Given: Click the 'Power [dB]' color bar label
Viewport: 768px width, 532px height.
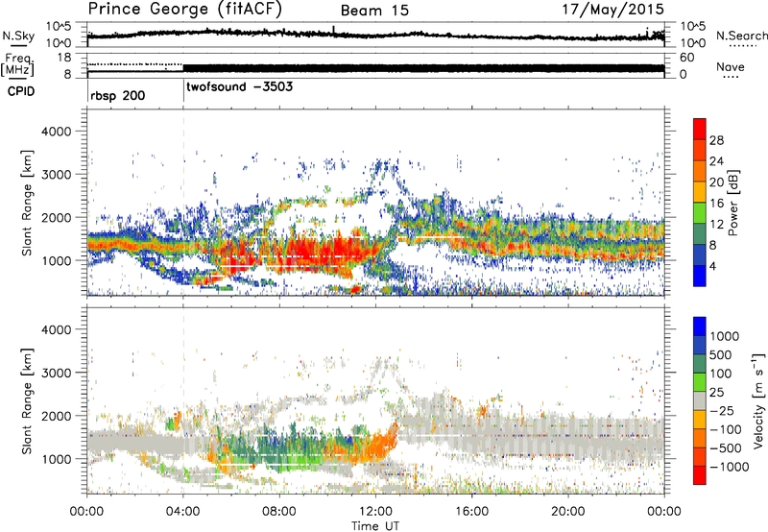Looking at the screenshot, I should point(732,203).
